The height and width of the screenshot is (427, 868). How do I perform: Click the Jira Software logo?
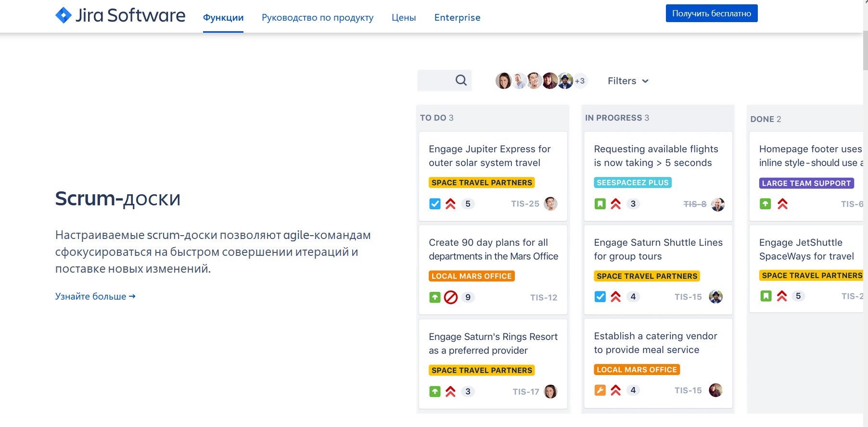coord(120,15)
